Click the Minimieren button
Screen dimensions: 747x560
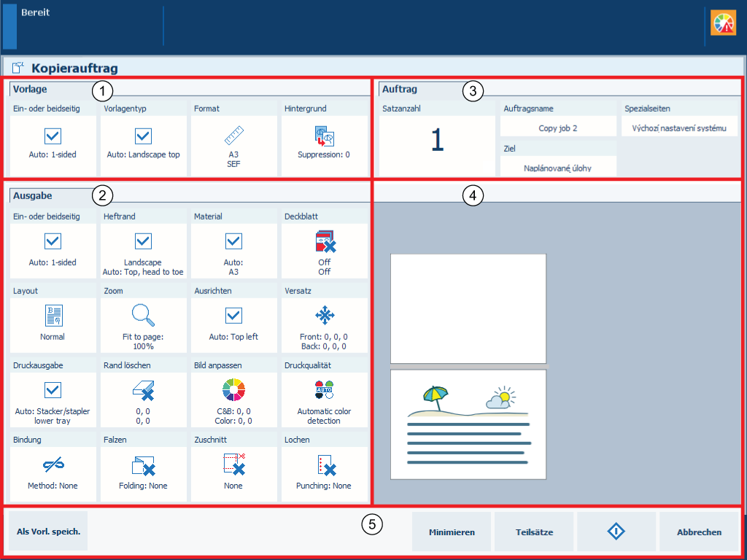pyautogui.click(x=452, y=532)
